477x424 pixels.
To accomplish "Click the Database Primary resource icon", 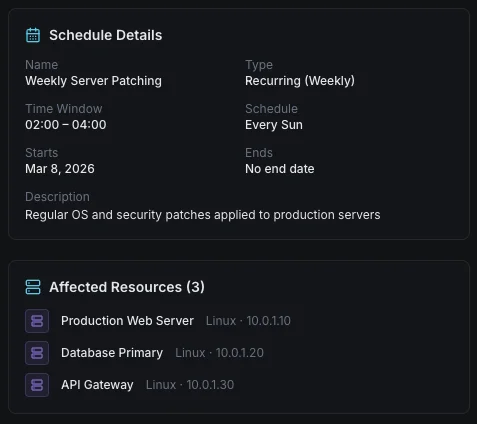I will (x=37, y=353).
